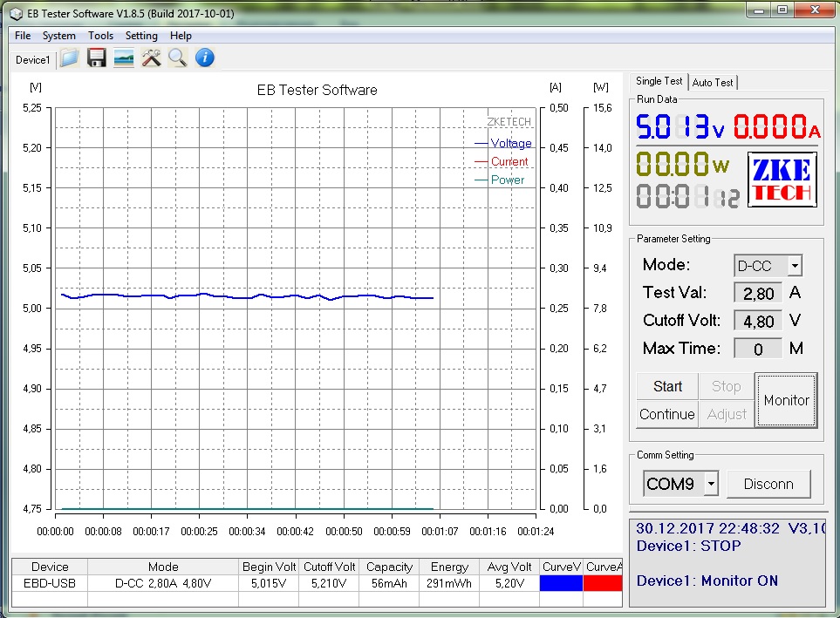The height and width of the screenshot is (618, 840).
Task: Click the Energy column header
Action: 449,567
